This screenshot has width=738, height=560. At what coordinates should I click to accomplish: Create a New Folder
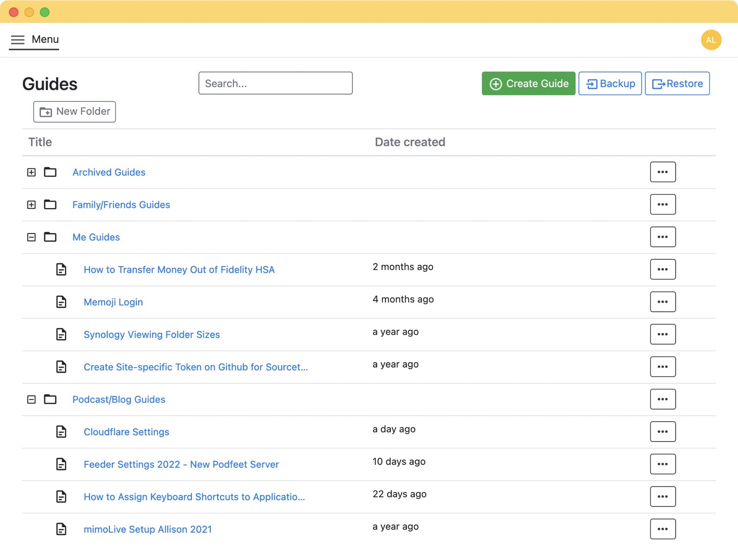(x=75, y=112)
